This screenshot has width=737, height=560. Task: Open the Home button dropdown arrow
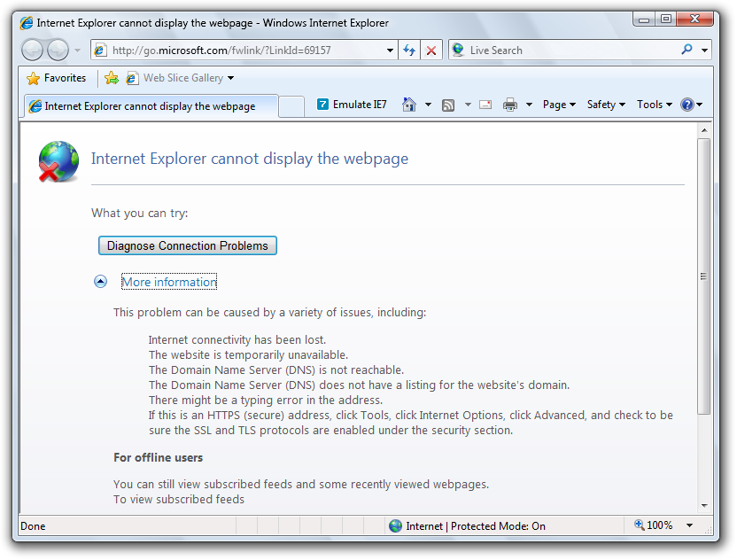tap(428, 105)
